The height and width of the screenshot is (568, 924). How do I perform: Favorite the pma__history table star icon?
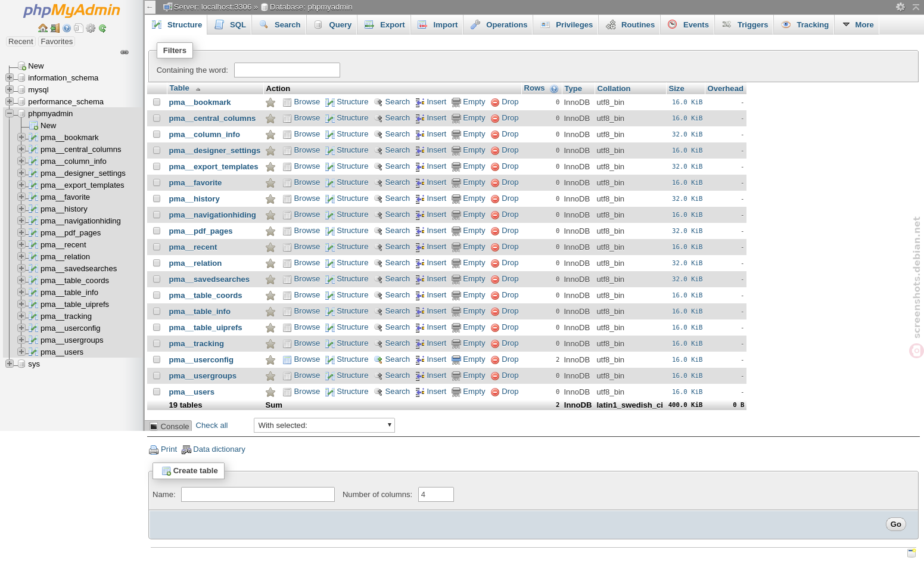point(270,199)
